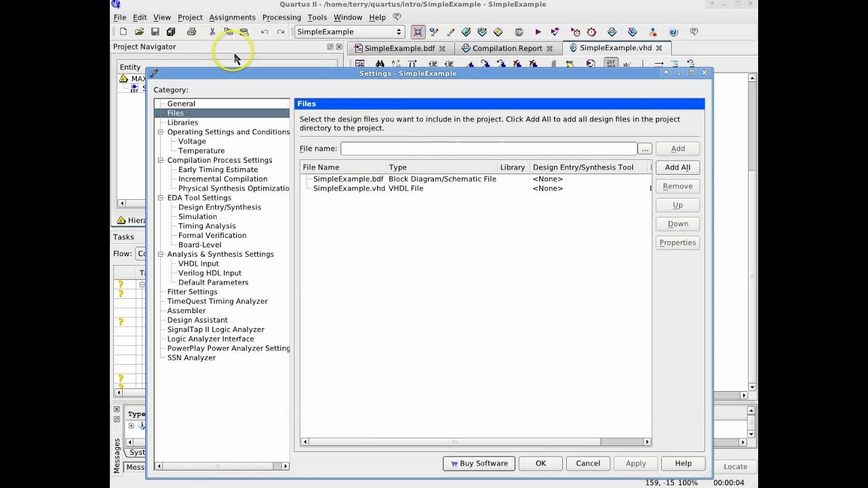The height and width of the screenshot is (488, 868).
Task: Click the Design Entry/Synthesis Tool column header
Action: [x=589, y=167]
